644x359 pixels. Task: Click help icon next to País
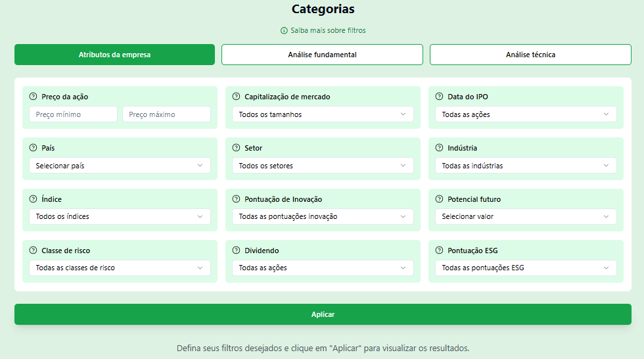click(33, 148)
